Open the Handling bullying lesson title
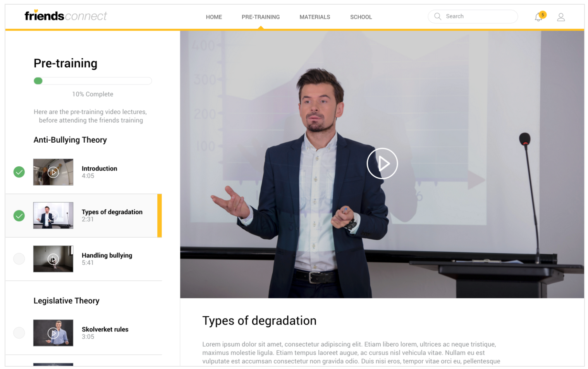Image resolution: width=588 pixels, height=369 pixels. tap(107, 255)
